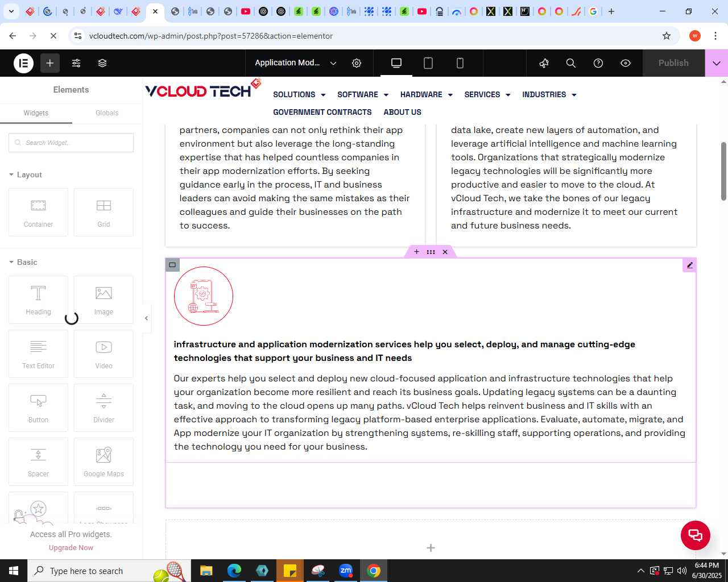Image resolution: width=728 pixels, height=582 pixels.
Task: Switch to mobile preview mode
Action: pyautogui.click(x=460, y=63)
